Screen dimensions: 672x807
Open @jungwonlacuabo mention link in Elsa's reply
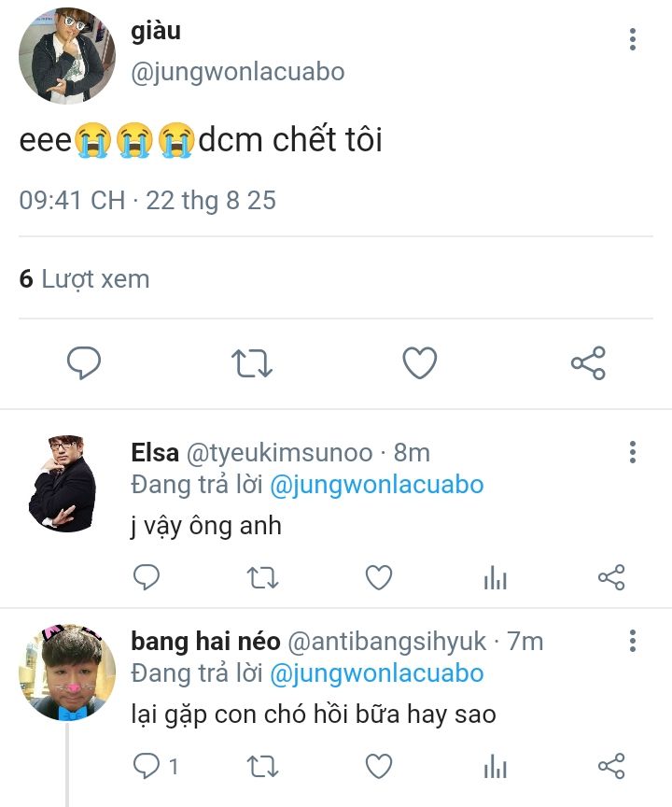click(377, 485)
